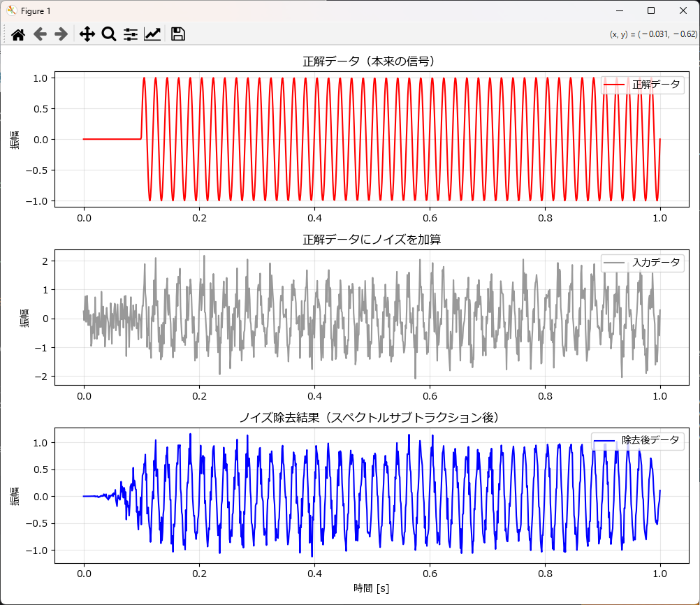The width and height of the screenshot is (700, 605).
Task: Save the figure with the floppy disk icon
Action: tap(178, 34)
